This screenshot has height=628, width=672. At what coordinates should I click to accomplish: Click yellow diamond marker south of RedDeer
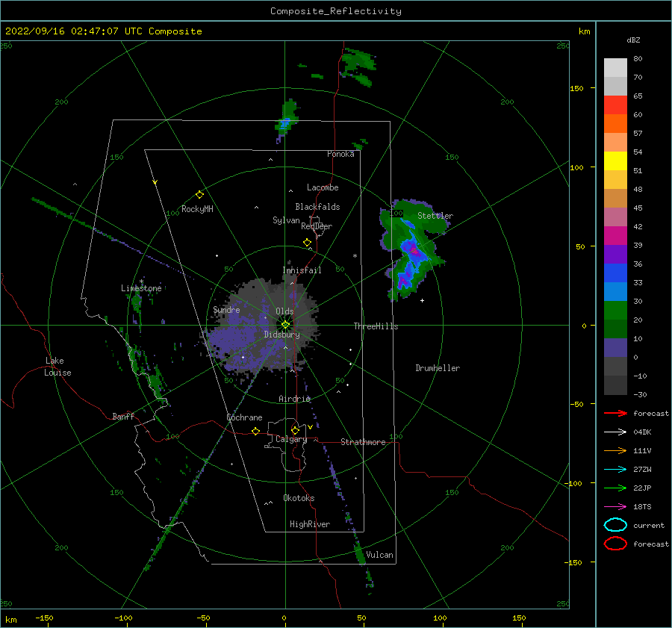pos(307,243)
